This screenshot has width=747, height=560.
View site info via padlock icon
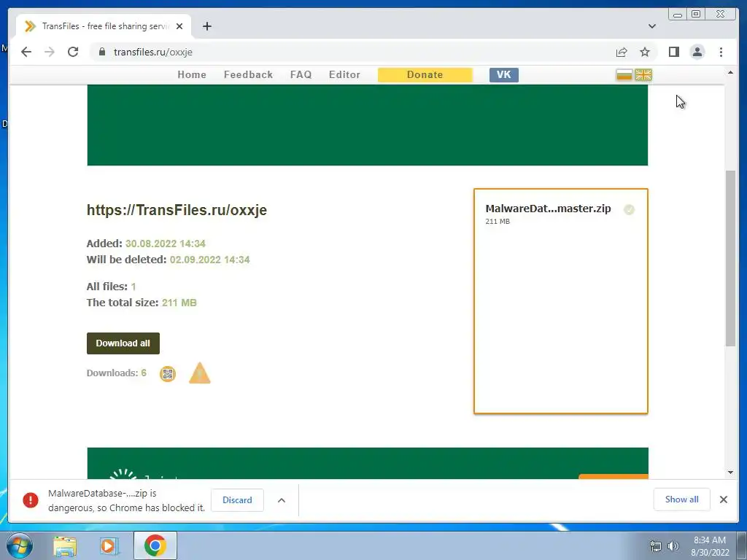click(x=101, y=52)
